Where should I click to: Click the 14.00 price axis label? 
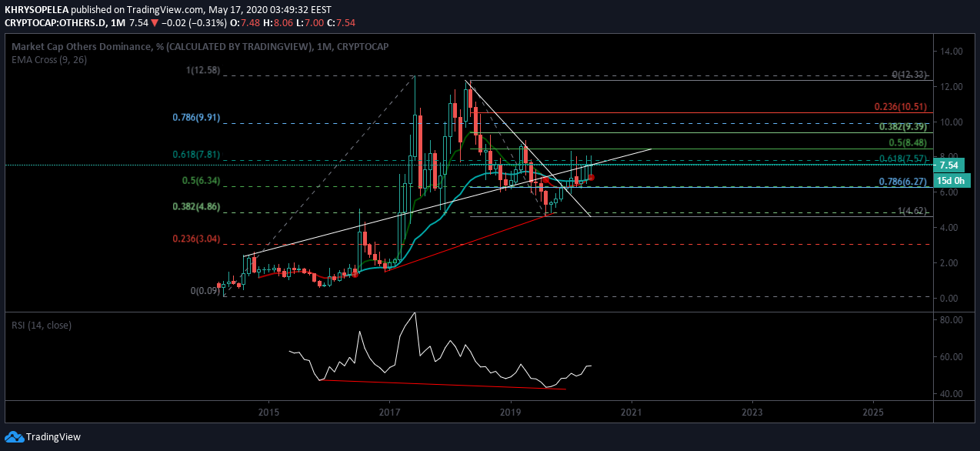[x=952, y=52]
